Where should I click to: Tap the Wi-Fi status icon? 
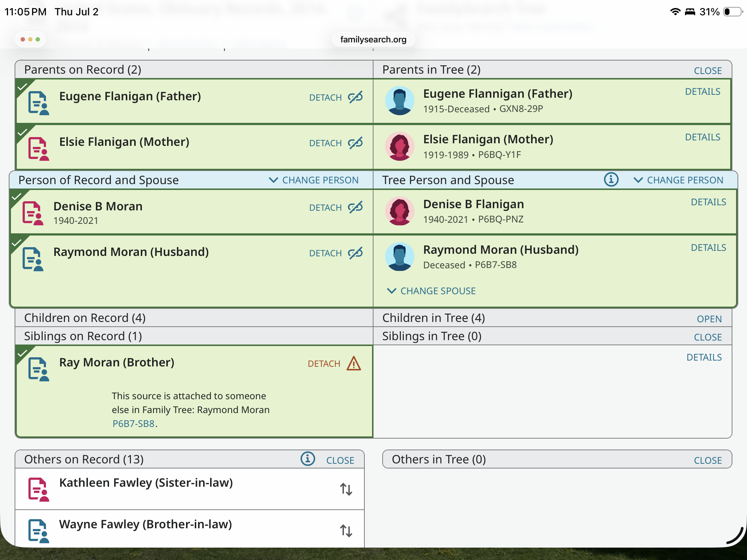click(675, 12)
